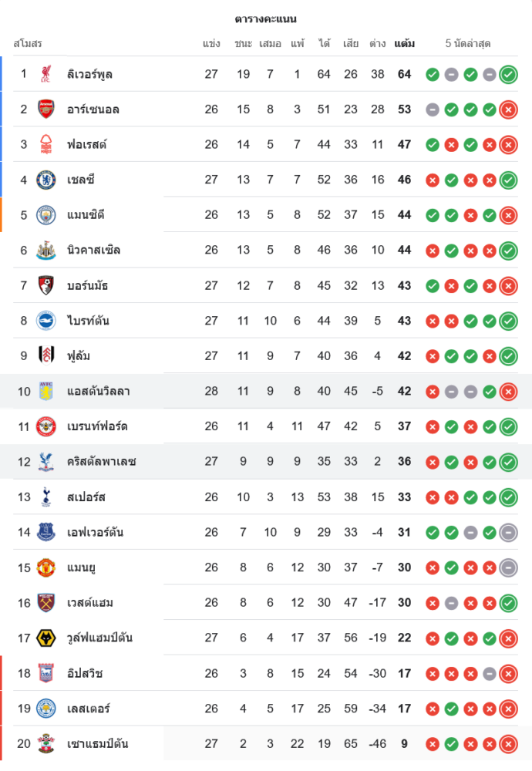
Task: Click the Southampton club crest icon
Action: [46, 744]
